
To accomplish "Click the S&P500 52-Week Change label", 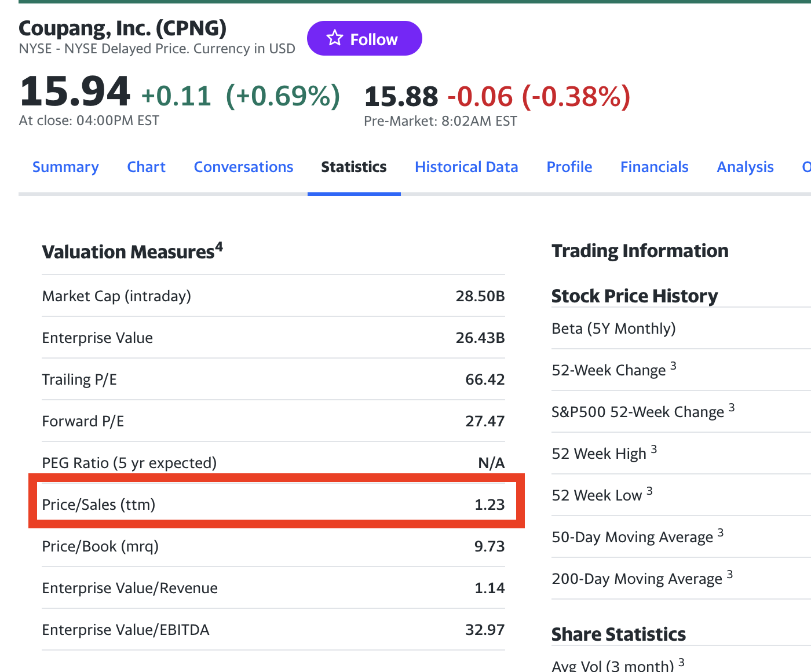I will 643,411.
